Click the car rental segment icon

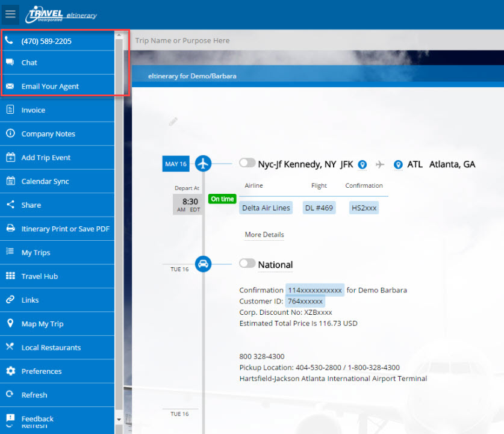click(203, 264)
